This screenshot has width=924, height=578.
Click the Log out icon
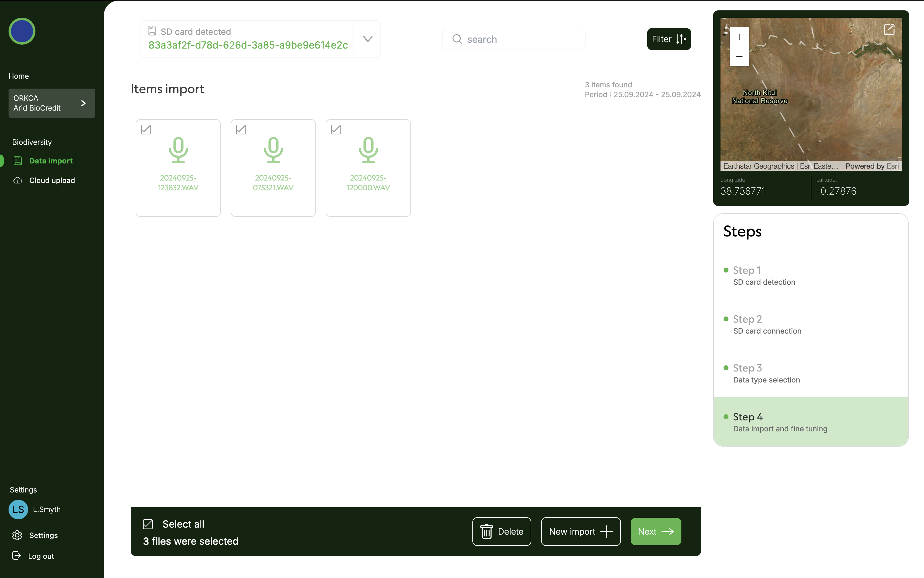[x=16, y=555]
